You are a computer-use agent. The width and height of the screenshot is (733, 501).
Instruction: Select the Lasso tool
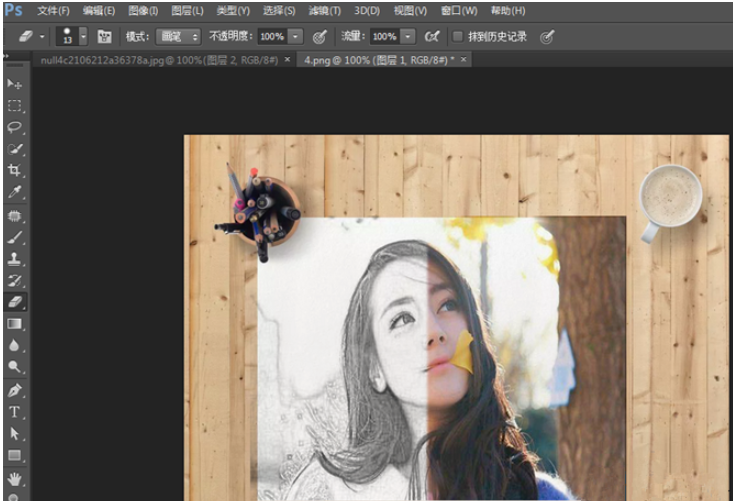pos(15,127)
